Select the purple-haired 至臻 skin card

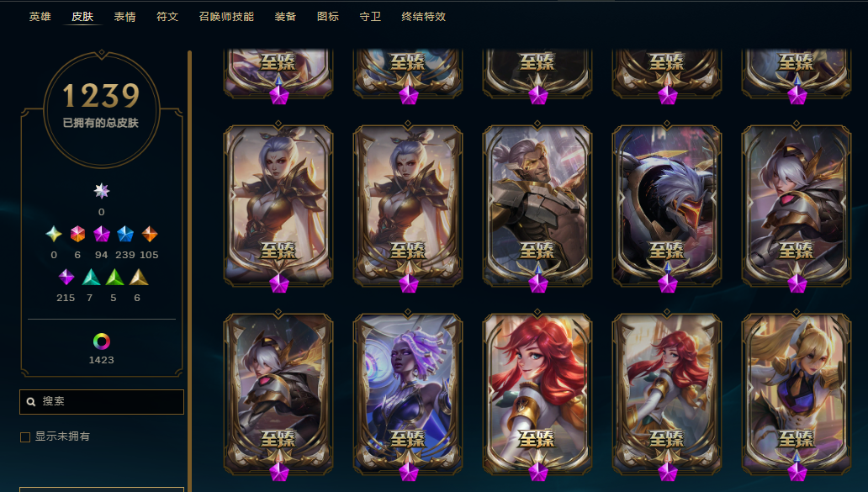click(408, 393)
